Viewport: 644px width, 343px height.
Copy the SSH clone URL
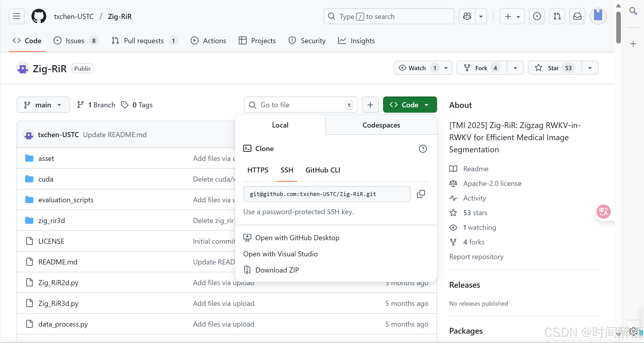pyautogui.click(x=421, y=194)
